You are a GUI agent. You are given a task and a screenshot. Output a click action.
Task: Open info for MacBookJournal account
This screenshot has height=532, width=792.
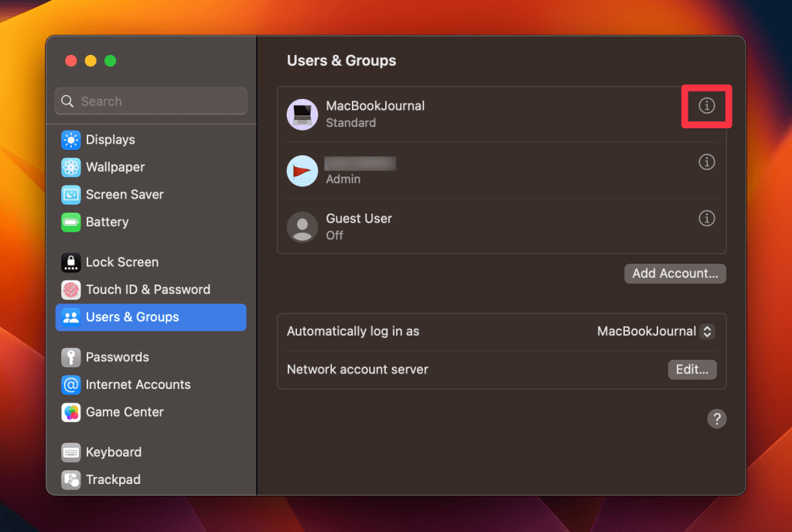point(706,106)
